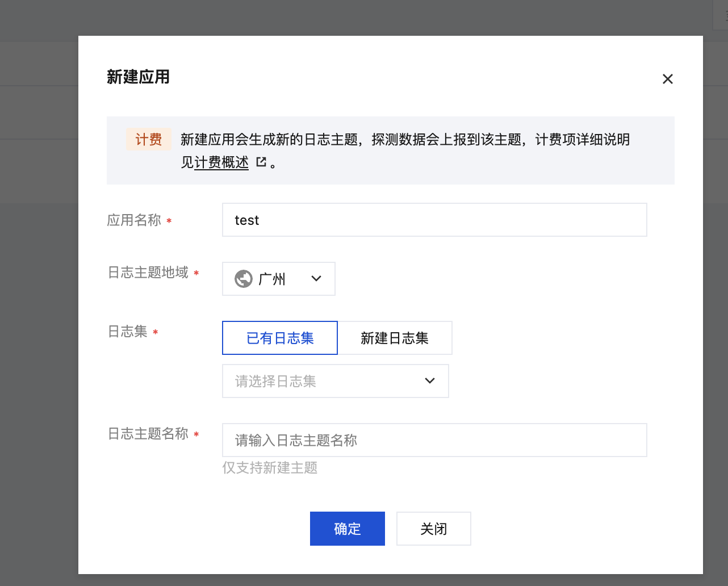Confirm with the blue 确定 button
Viewport: 728px width, 586px height.
coord(348,529)
